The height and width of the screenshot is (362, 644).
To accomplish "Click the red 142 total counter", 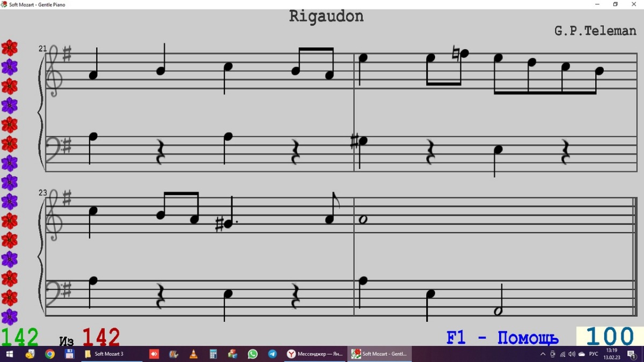I will pyautogui.click(x=101, y=337).
